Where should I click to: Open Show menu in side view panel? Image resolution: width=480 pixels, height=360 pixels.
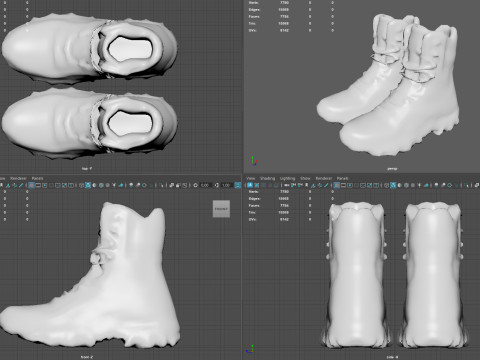(x=305, y=178)
